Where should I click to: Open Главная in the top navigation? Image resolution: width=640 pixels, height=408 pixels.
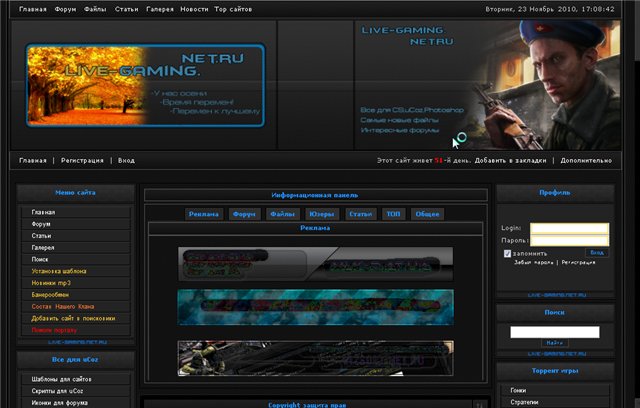33,9
